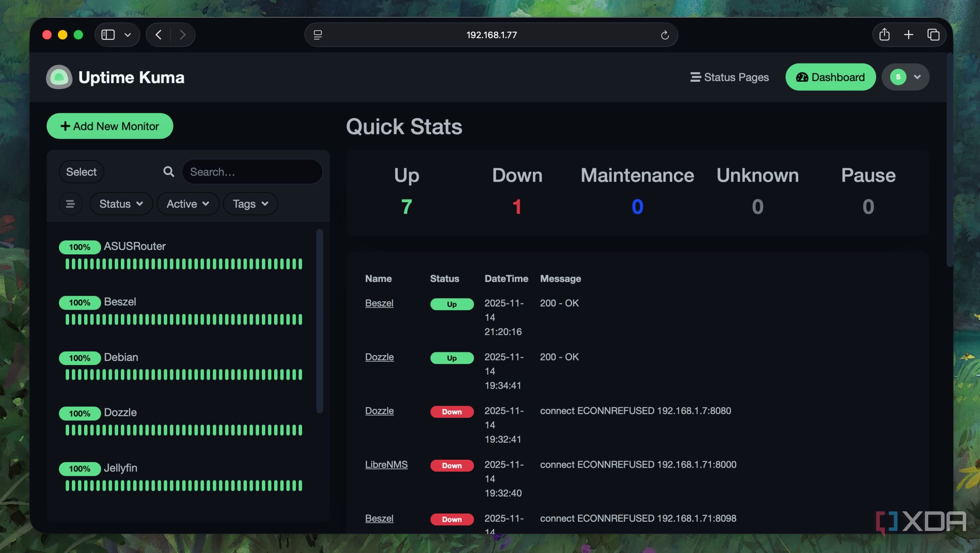The height and width of the screenshot is (553, 980).
Task: Open Dozzle link dated 19:34:41
Action: click(x=379, y=357)
